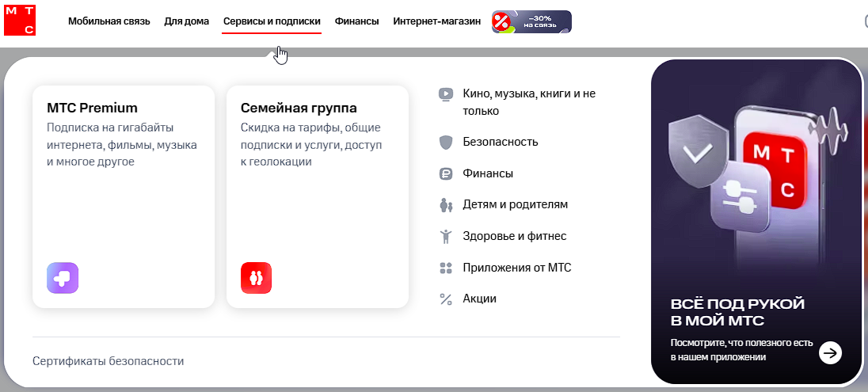The width and height of the screenshot is (868, 392).
Task: Click the Здоровье и фитнес icon
Action: tap(446, 237)
